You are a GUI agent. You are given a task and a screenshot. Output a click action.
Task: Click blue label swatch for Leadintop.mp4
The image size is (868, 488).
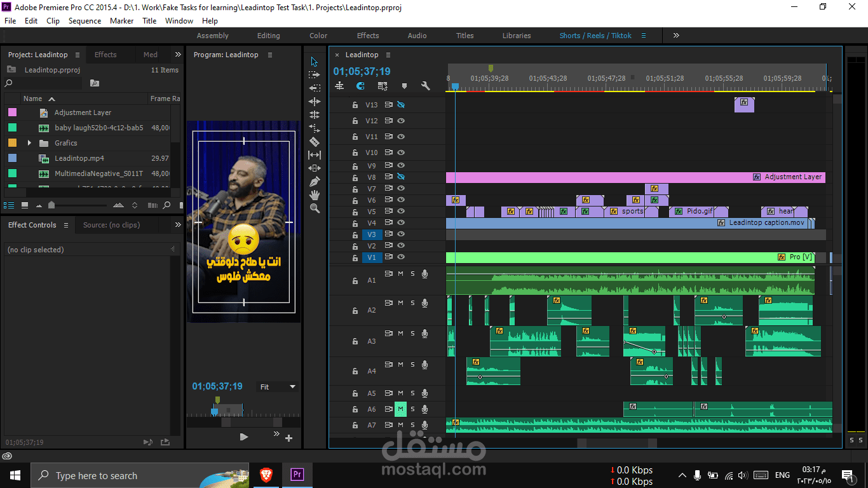click(12, 158)
